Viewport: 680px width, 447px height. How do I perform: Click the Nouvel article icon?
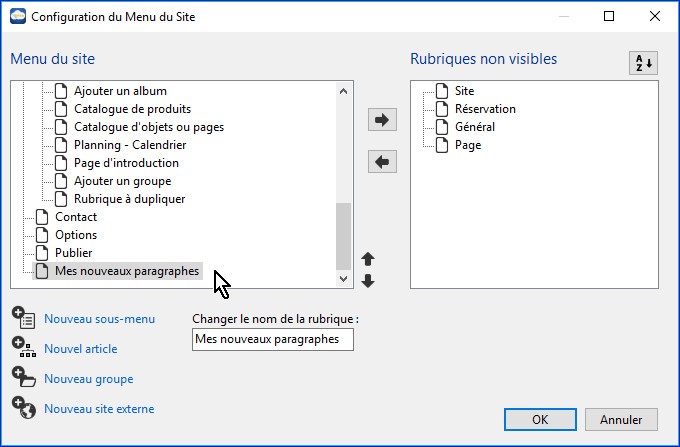click(23, 348)
